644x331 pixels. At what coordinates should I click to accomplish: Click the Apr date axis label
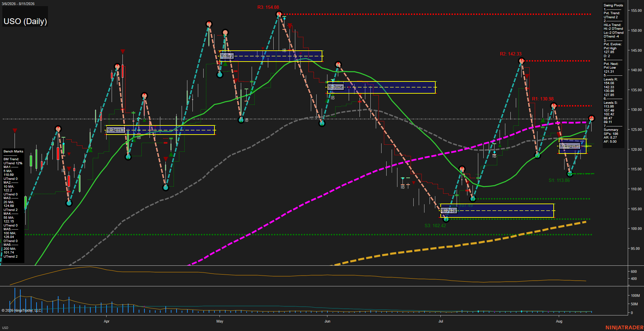[x=107, y=321]
